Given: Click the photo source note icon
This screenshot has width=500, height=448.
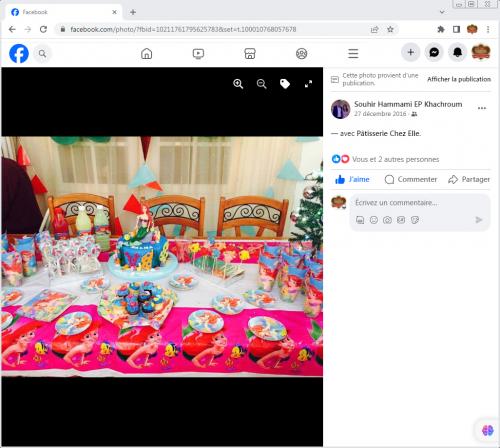Looking at the screenshot, I should pyautogui.click(x=335, y=79).
